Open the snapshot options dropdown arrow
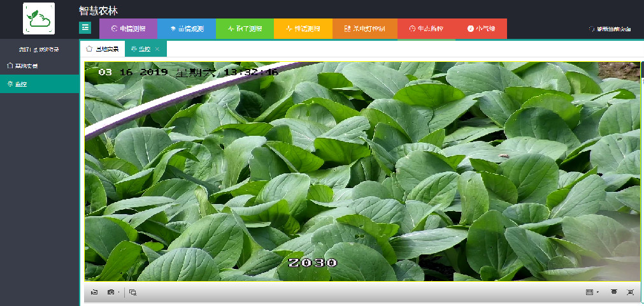 click(x=118, y=293)
